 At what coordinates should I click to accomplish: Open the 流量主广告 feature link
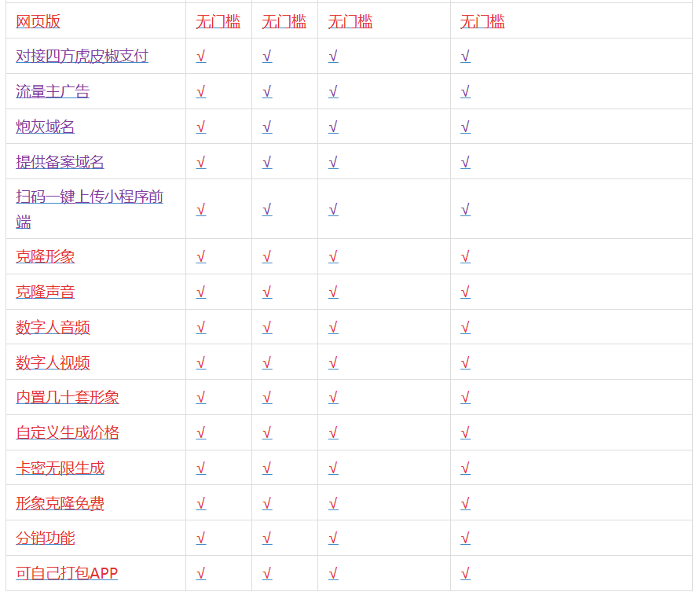(52, 91)
